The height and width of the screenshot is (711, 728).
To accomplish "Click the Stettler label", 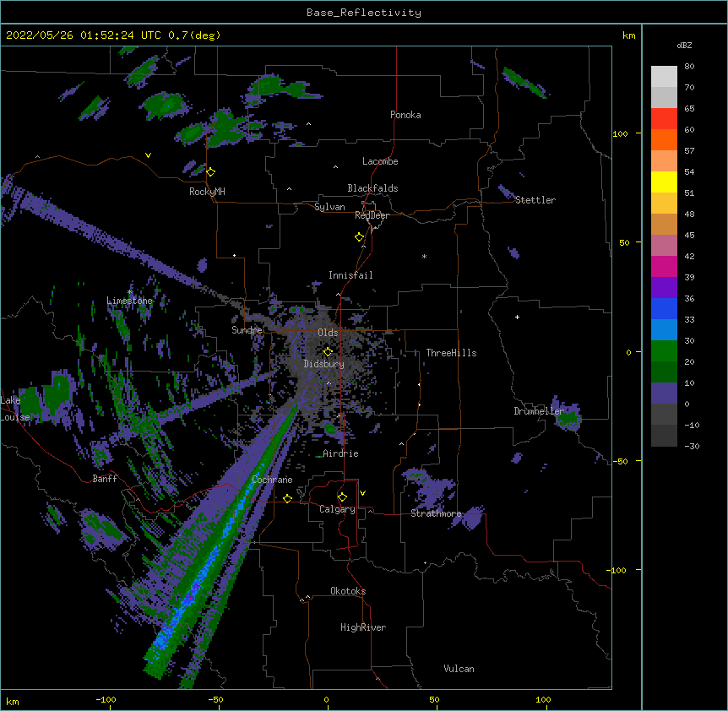I will pos(535,200).
